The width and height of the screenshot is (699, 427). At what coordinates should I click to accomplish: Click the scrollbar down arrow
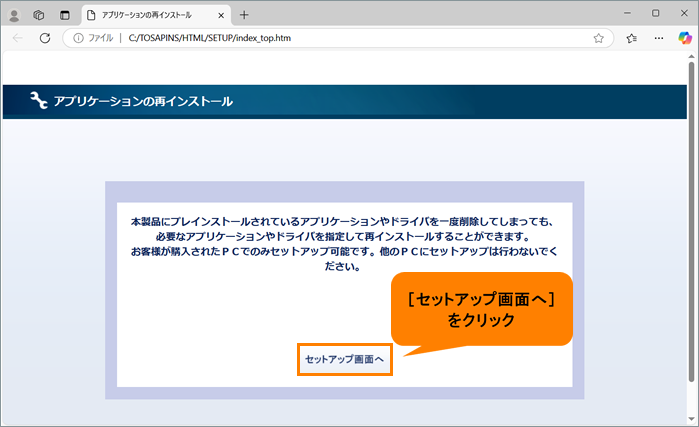click(691, 419)
